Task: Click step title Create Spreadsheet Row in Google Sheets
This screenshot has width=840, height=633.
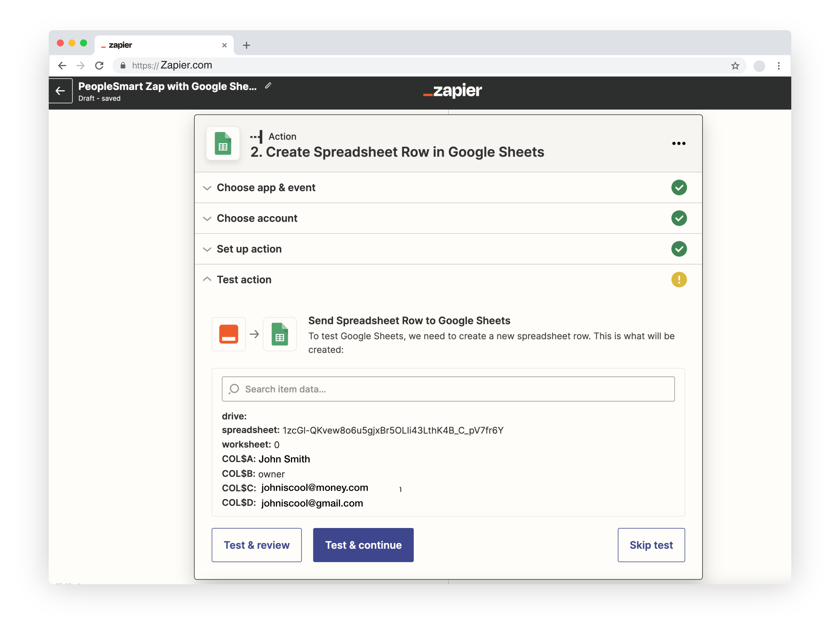Action: click(x=397, y=152)
